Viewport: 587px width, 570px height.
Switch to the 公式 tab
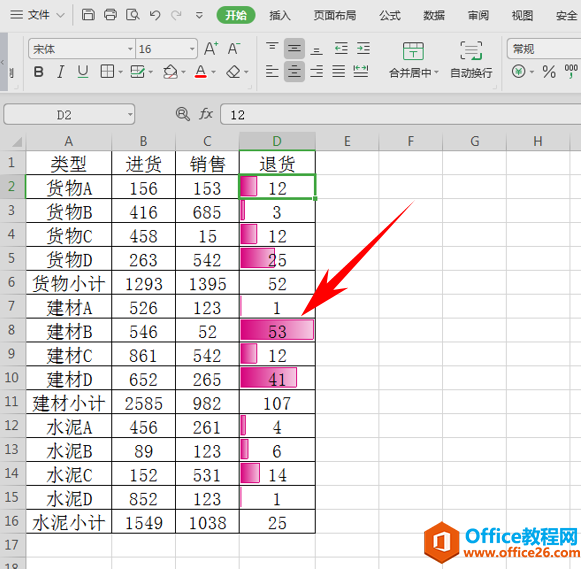click(390, 15)
